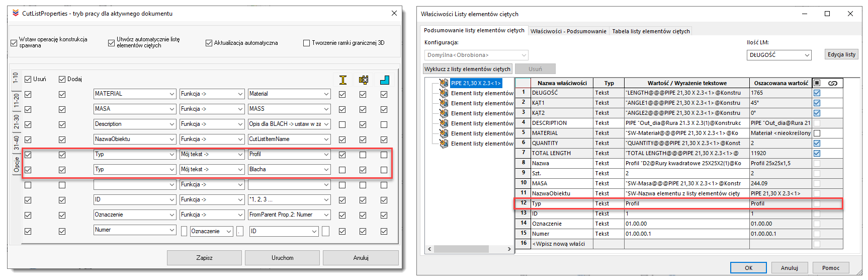This screenshot has width=868, height=280.
Task: Select the PIPE 21,30 X 2.3<1> cut list item
Action: pos(475,83)
